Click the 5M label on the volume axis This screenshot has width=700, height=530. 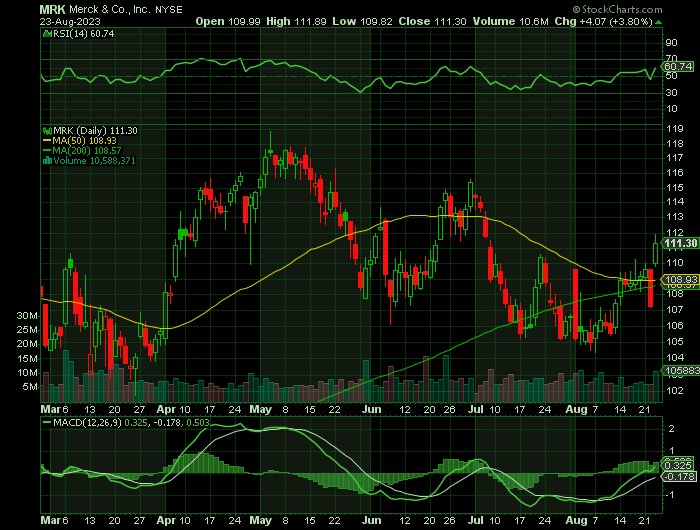(30, 387)
